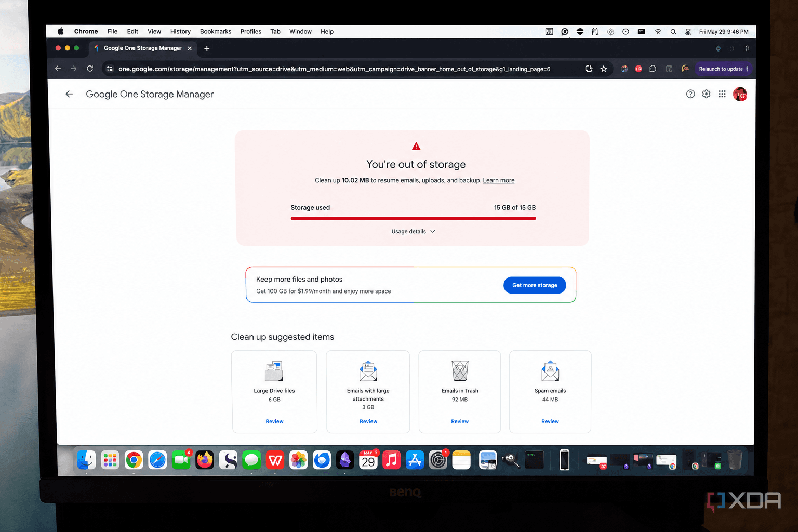Click the Spam emails illustration
This screenshot has height=532, width=798.
point(550,371)
